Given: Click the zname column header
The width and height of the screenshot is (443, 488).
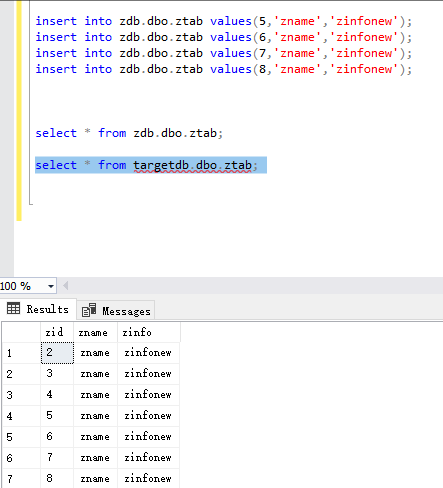Looking at the screenshot, I should coord(95,332).
